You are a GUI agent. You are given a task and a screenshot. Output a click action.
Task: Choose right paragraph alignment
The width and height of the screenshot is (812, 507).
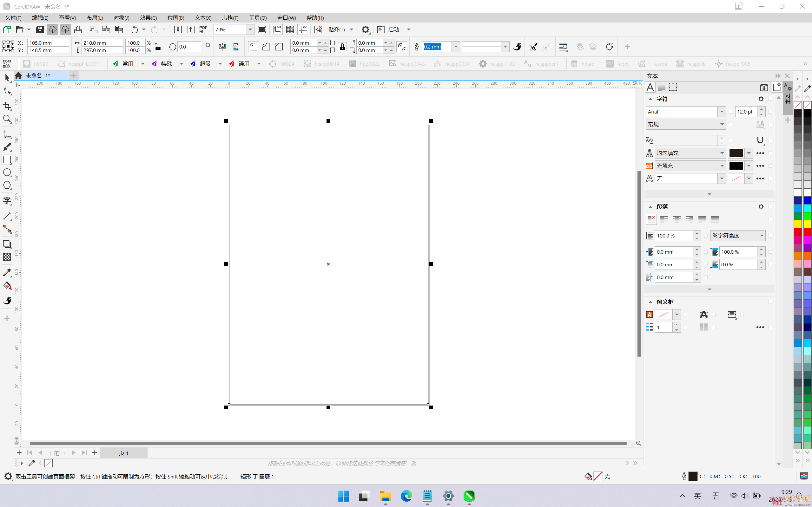(x=690, y=220)
